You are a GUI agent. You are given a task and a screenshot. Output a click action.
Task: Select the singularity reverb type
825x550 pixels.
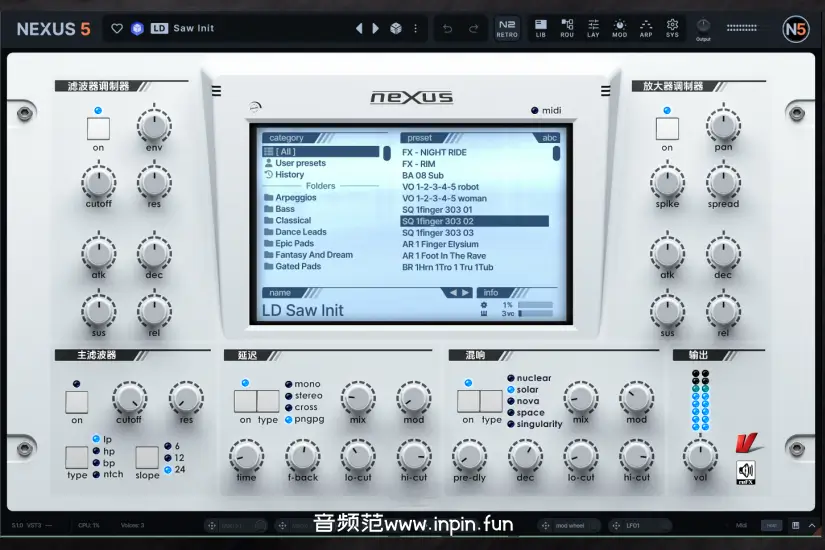coord(535,424)
